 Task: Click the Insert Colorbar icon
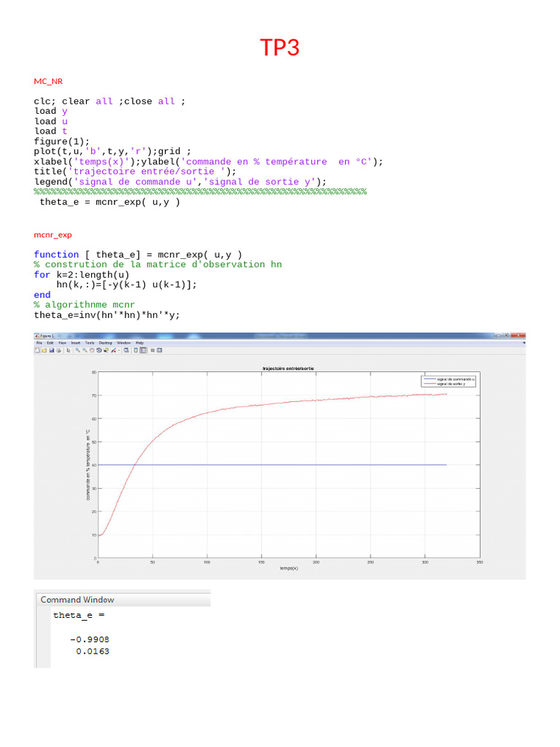coord(136,350)
